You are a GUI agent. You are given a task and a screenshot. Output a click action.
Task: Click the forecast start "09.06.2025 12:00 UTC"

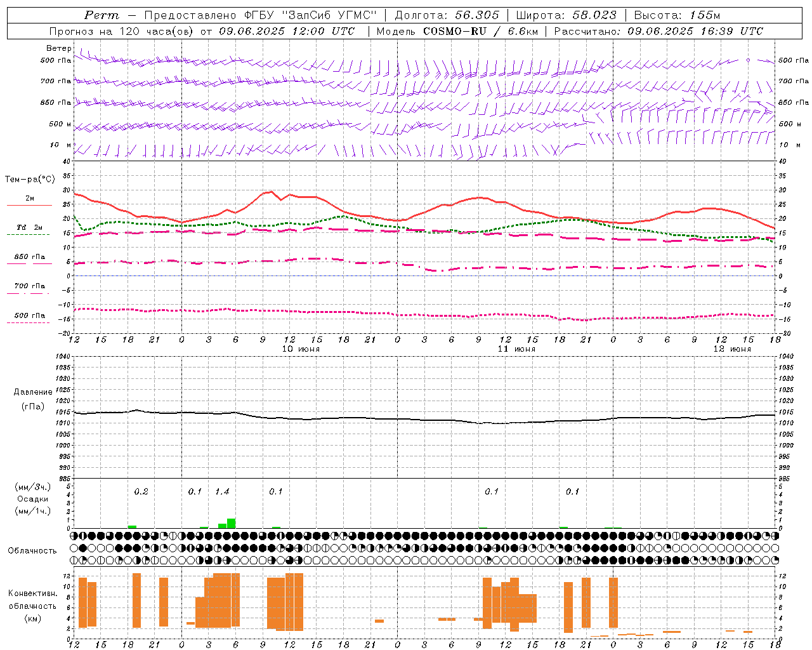click(287, 31)
